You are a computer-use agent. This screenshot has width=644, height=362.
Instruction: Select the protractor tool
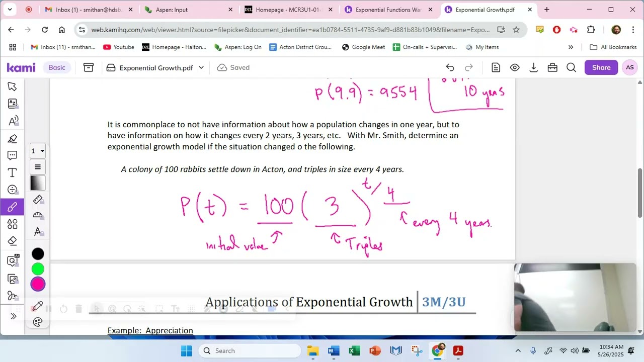pos(38,215)
